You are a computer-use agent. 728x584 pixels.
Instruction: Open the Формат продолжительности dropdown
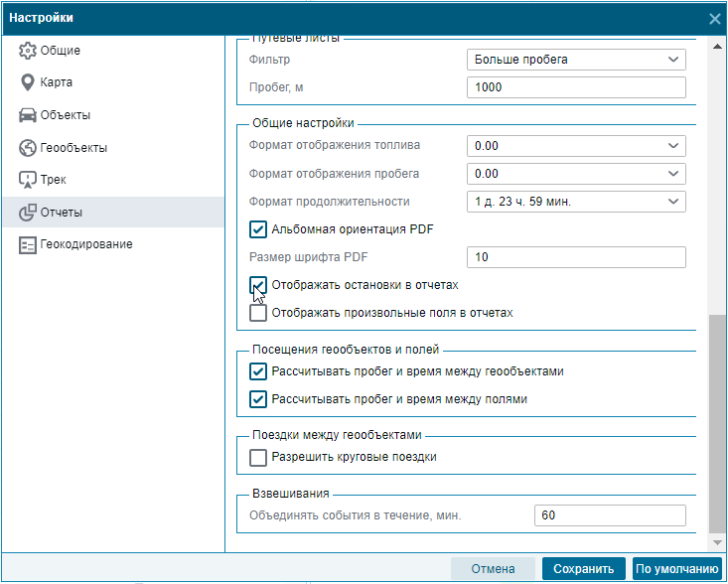[576, 202]
